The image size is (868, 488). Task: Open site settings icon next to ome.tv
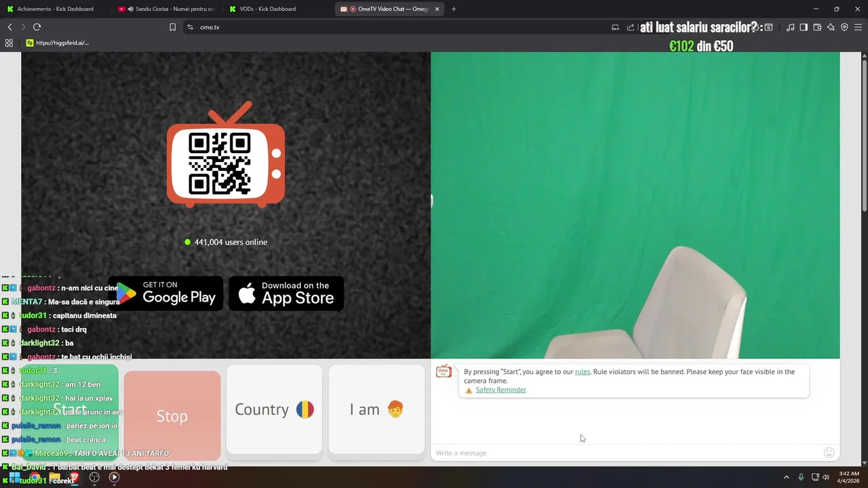point(190,27)
